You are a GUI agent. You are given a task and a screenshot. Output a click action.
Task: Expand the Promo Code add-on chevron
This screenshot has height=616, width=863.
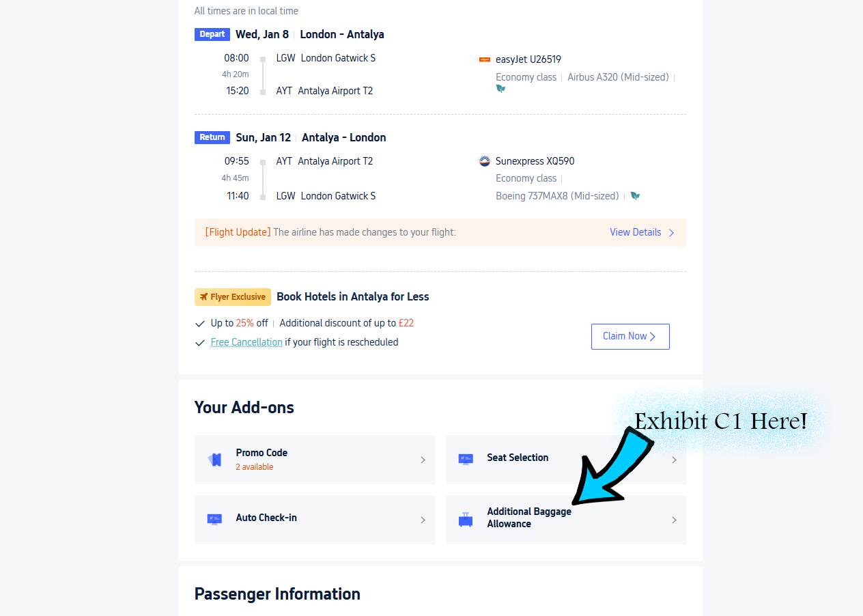(x=423, y=460)
